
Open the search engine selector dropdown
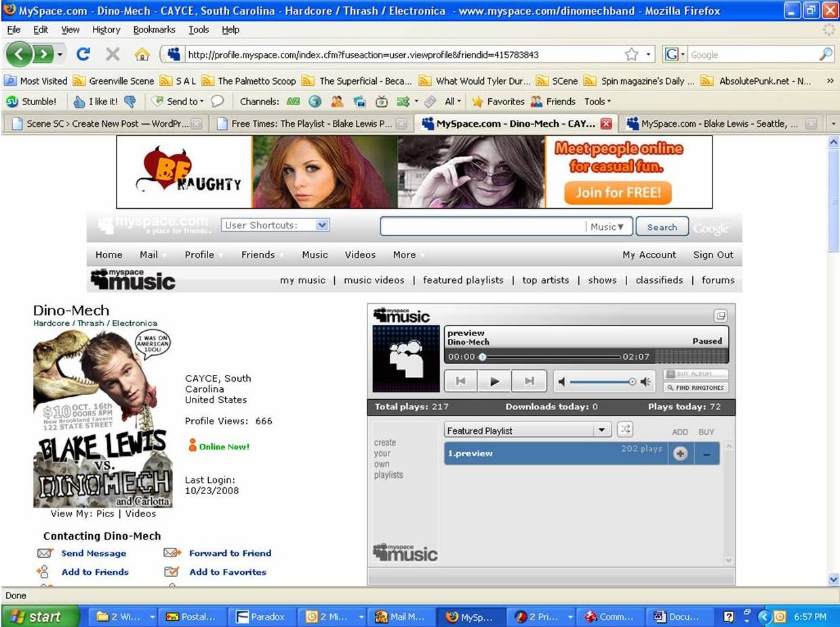(x=675, y=54)
